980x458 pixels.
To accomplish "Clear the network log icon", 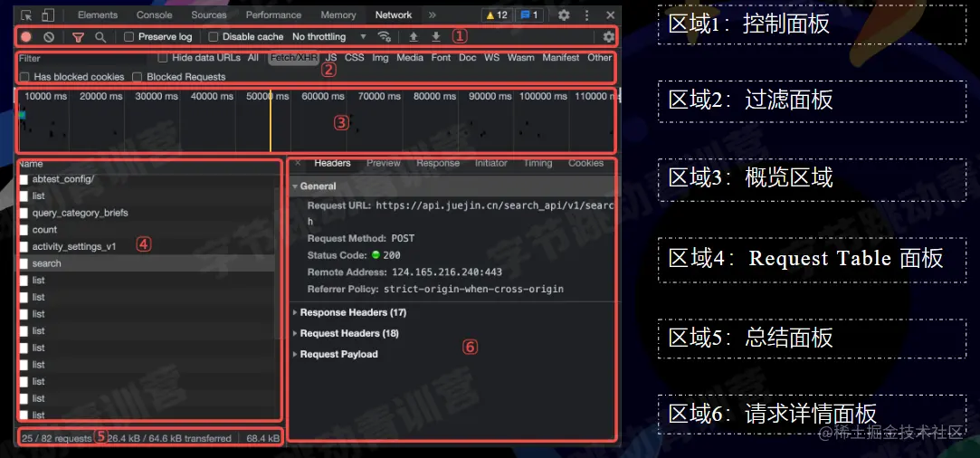I will point(49,37).
